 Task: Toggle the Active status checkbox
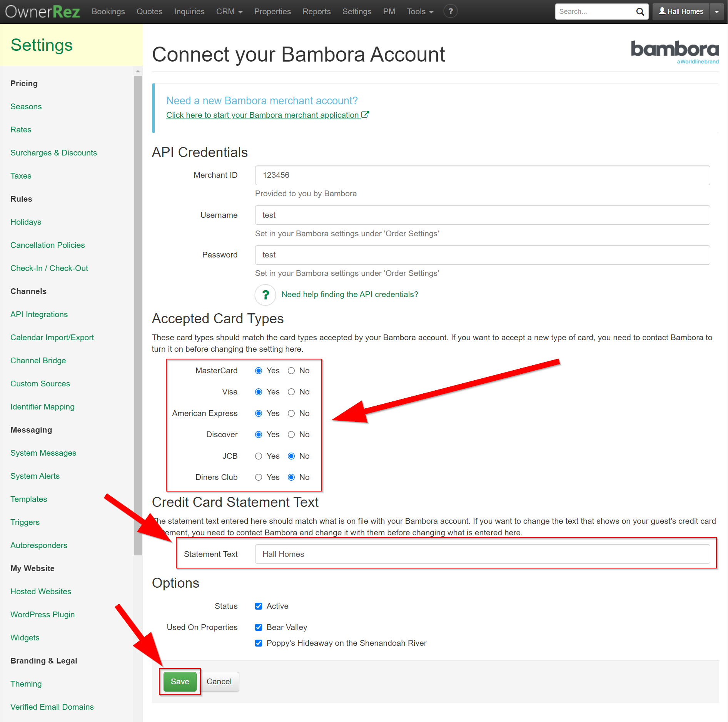pos(259,606)
